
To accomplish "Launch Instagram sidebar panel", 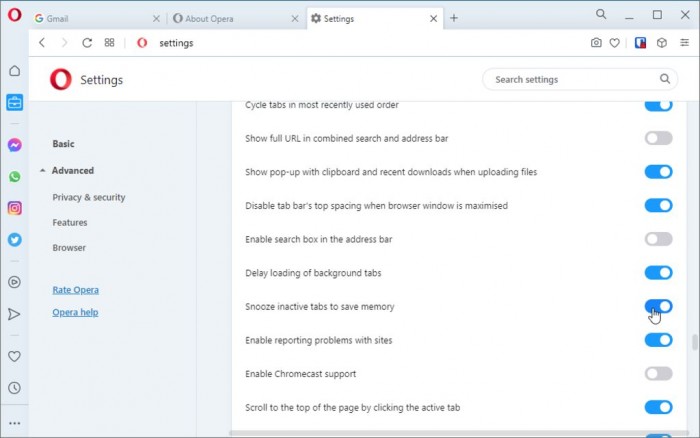I will coord(14,208).
